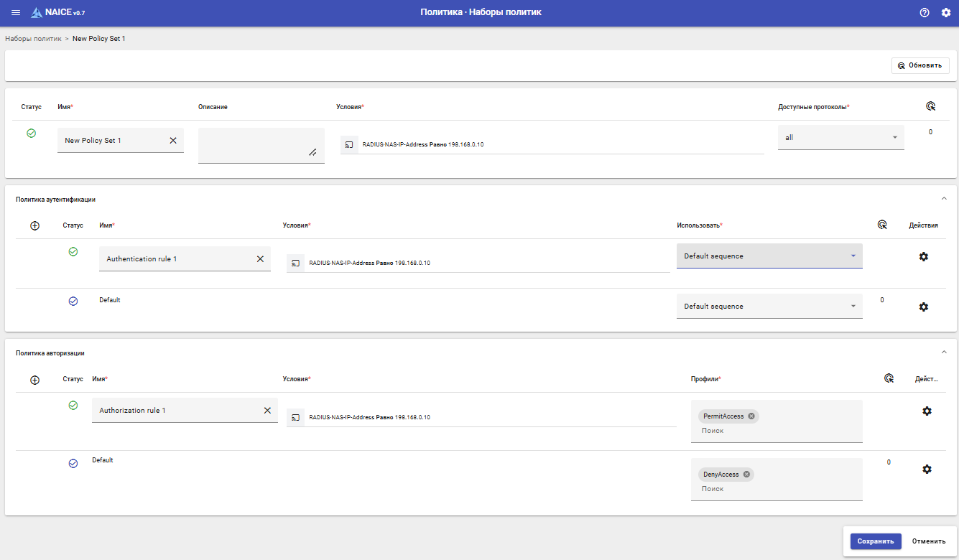Go to Наборы политик breadcrumb
The width and height of the screenshot is (959, 560).
(x=33, y=38)
